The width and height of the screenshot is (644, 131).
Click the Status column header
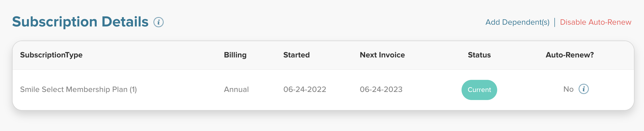click(479, 55)
